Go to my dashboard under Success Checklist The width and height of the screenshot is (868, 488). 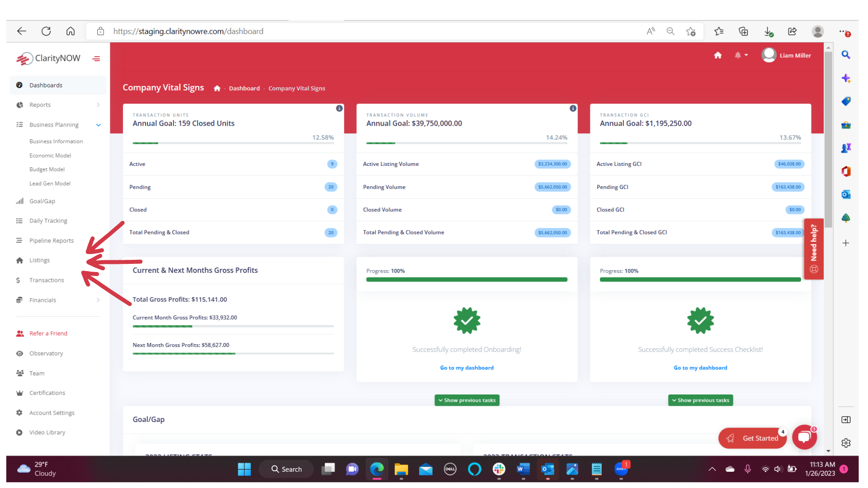coord(700,368)
